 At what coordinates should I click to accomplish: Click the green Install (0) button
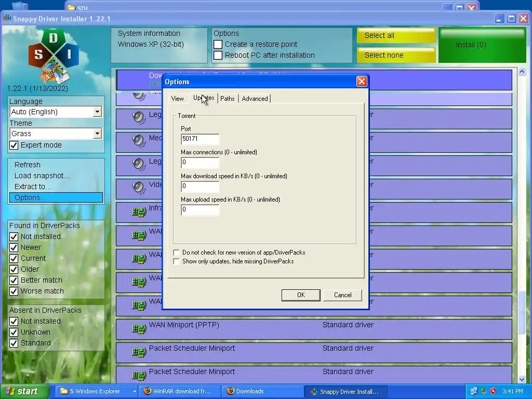pyautogui.click(x=482, y=45)
